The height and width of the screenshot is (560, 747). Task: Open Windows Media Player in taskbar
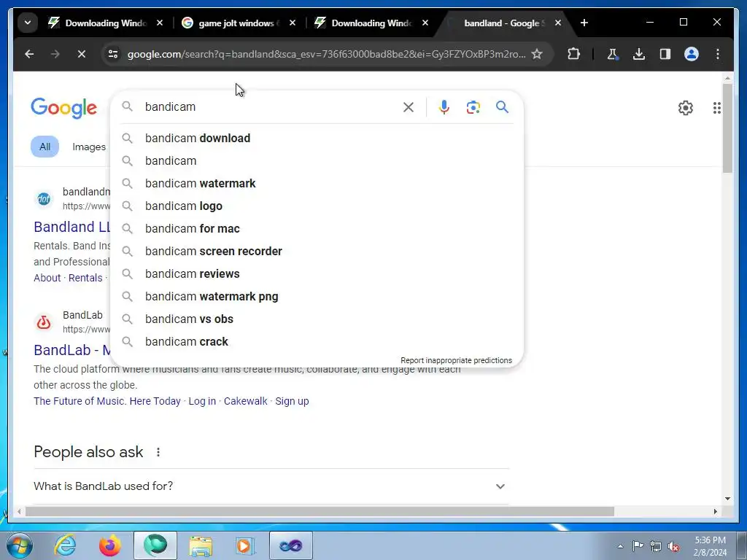[245, 545]
